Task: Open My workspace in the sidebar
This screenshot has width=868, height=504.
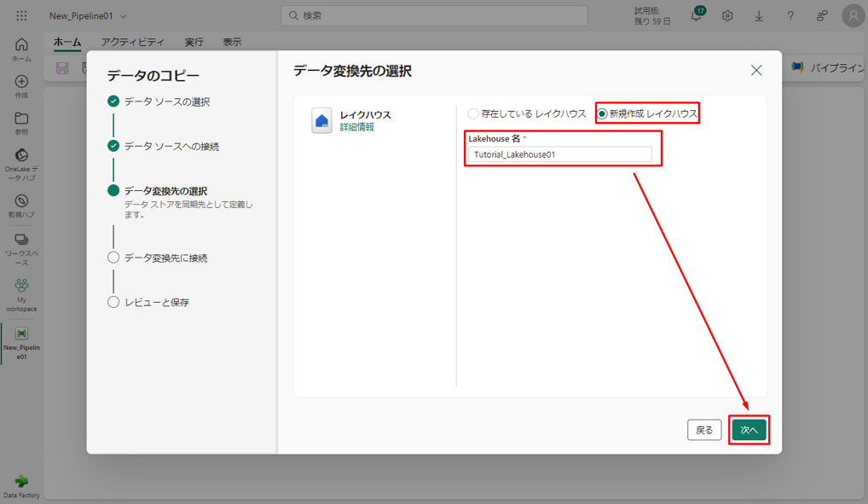Action: 21,295
